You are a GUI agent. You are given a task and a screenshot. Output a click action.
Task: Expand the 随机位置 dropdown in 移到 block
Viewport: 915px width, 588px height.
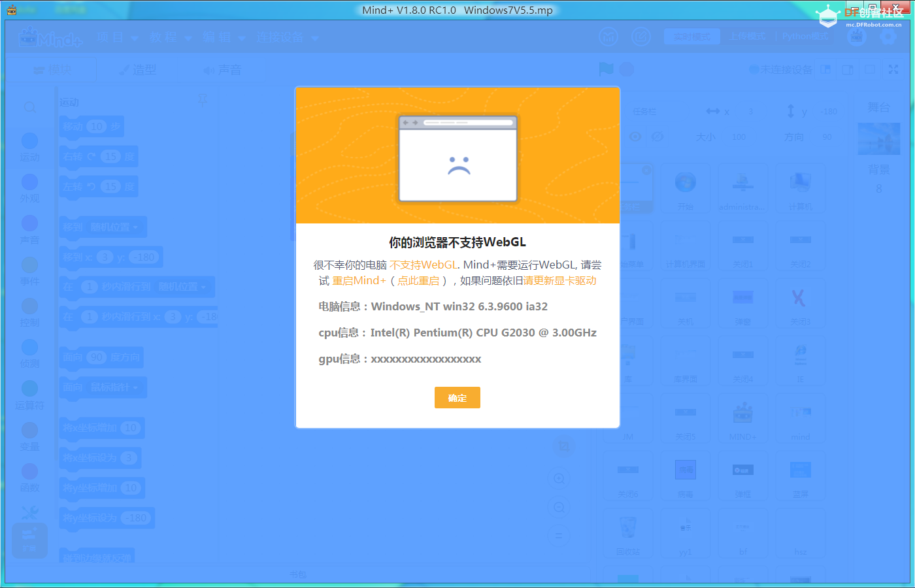coord(114,227)
